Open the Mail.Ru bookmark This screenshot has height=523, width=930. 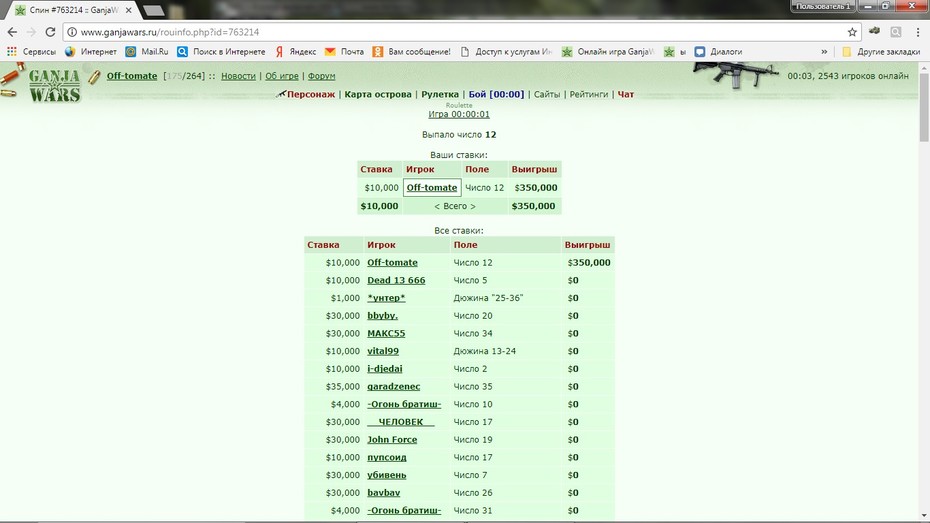(147, 52)
